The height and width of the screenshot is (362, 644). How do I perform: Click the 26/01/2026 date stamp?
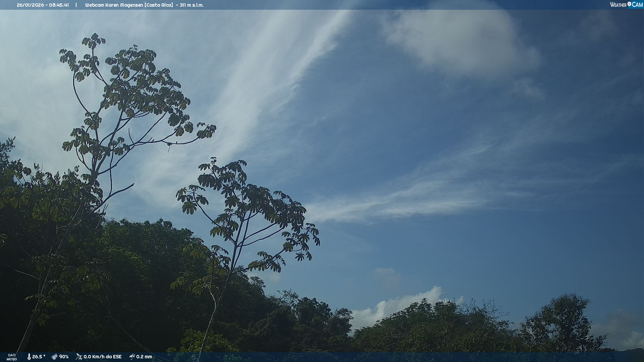point(30,5)
